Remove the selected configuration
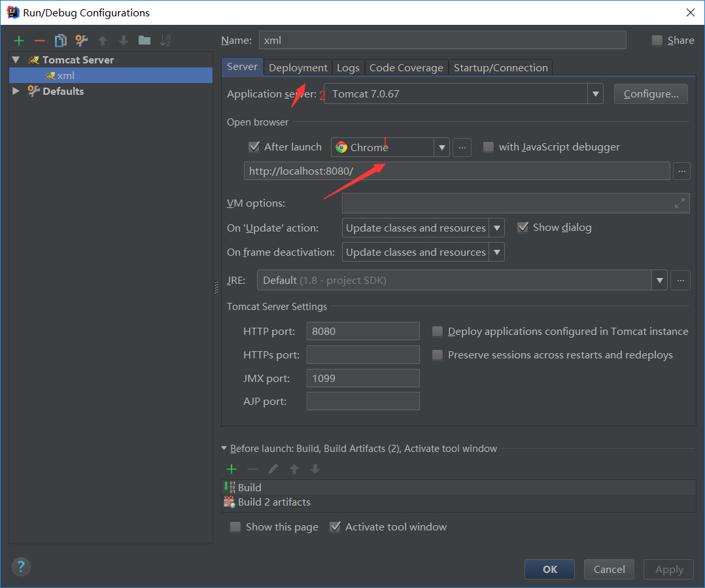The width and height of the screenshot is (705, 588). click(x=40, y=41)
